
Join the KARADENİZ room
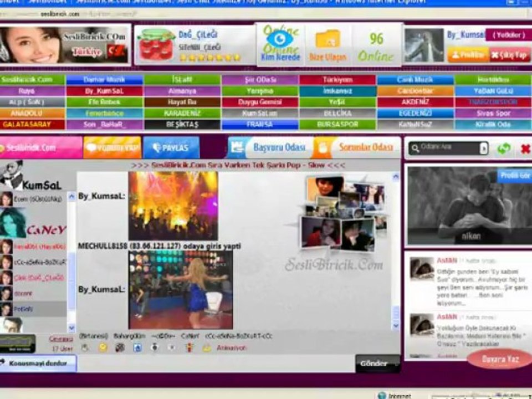pyautogui.click(x=182, y=113)
